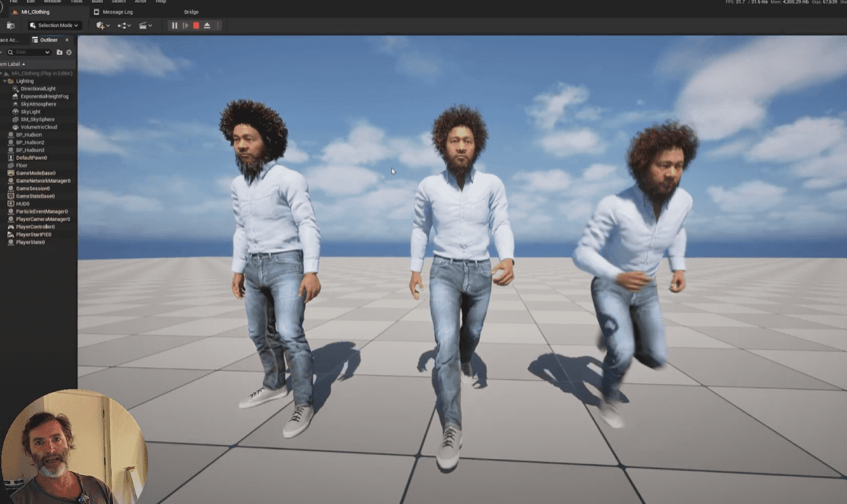This screenshot has height=504, width=847.
Task: Click the VolumetricCloud icon
Action: point(15,127)
